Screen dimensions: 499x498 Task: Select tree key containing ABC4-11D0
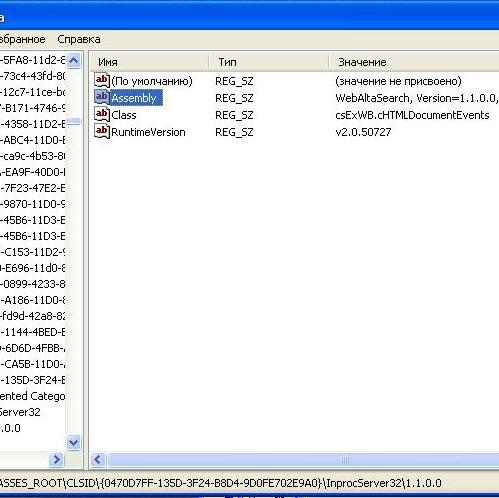point(32,140)
